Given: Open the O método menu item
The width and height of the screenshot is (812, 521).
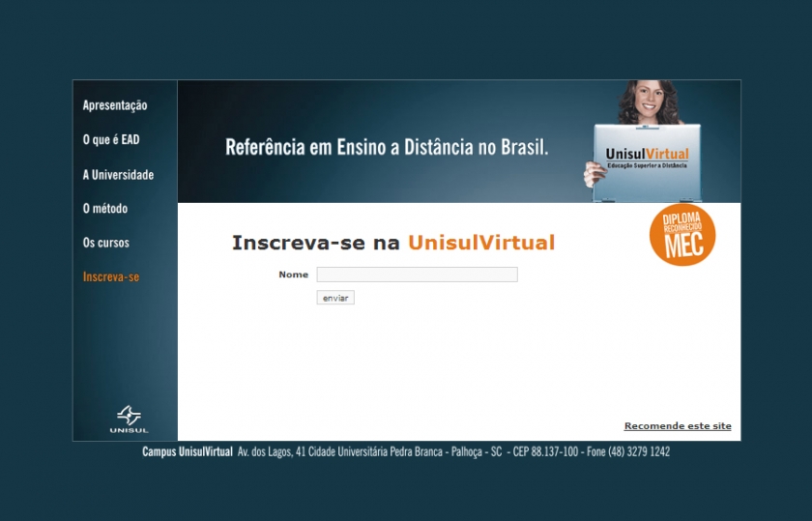Looking at the screenshot, I should coord(105,208).
